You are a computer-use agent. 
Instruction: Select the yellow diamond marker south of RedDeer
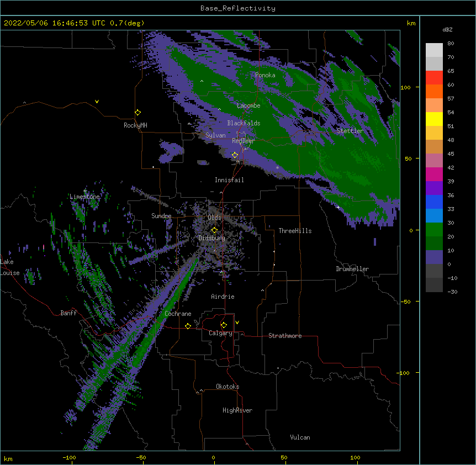click(x=235, y=155)
